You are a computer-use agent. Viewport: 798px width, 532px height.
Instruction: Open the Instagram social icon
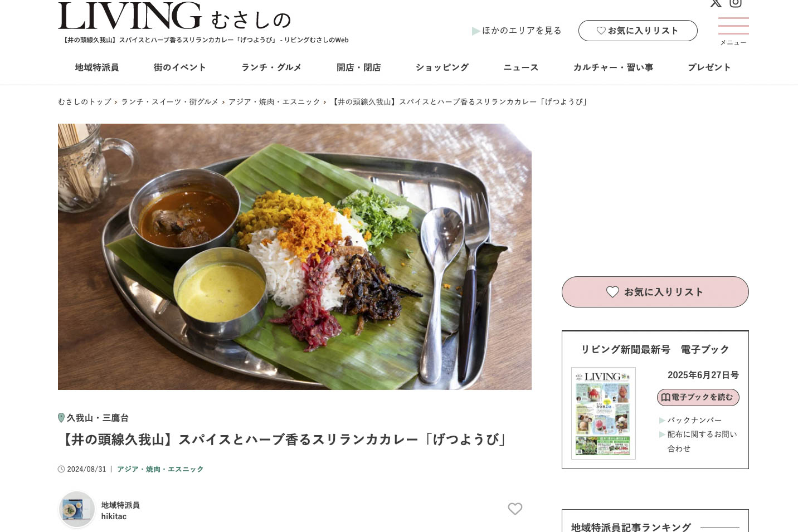(x=736, y=3)
